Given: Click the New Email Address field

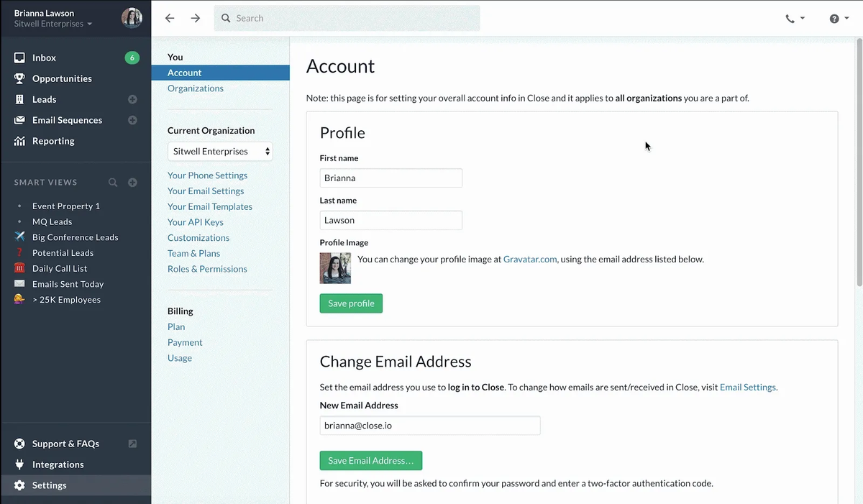Looking at the screenshot, I should 430,426.
